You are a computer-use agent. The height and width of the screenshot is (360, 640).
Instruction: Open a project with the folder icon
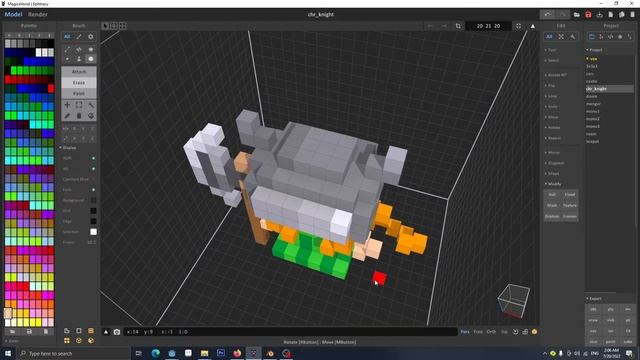click(577, 15)
